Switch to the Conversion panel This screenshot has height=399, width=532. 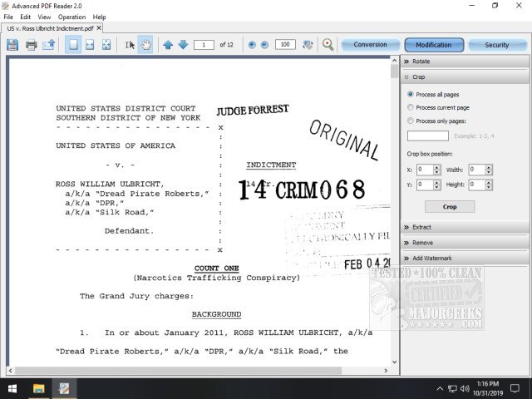[370, 44]
